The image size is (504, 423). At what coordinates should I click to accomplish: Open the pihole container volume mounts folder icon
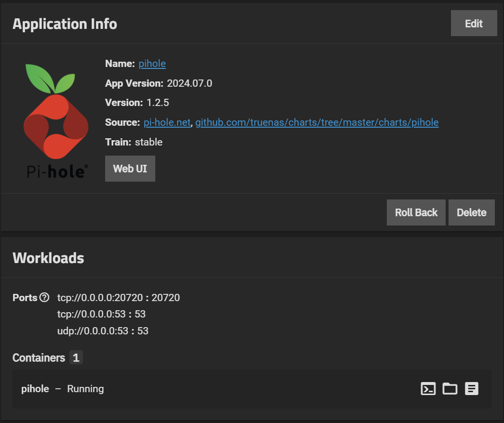(x=450, y=389)
